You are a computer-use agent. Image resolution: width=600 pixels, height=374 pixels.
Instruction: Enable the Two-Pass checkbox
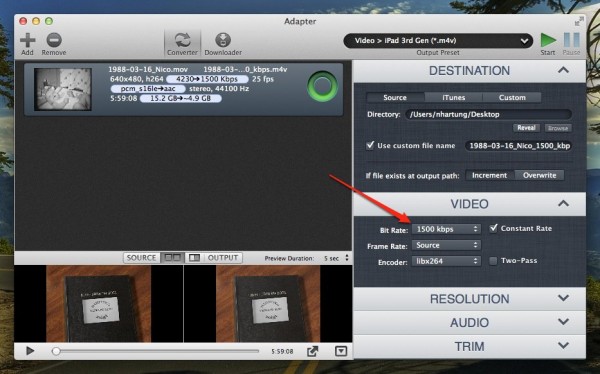pos(493,261)
